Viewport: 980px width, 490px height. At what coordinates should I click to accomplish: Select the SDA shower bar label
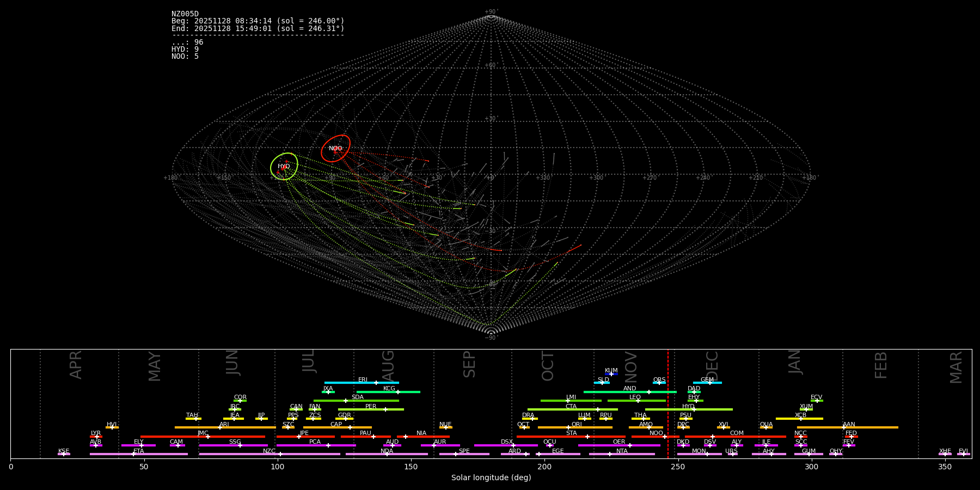pos(358,397)
